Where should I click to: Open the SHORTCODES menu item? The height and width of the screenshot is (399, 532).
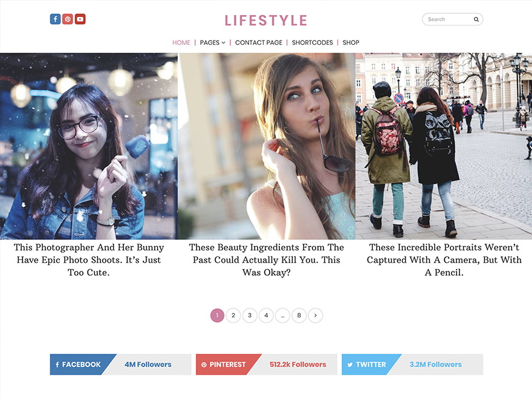point(313,42)
